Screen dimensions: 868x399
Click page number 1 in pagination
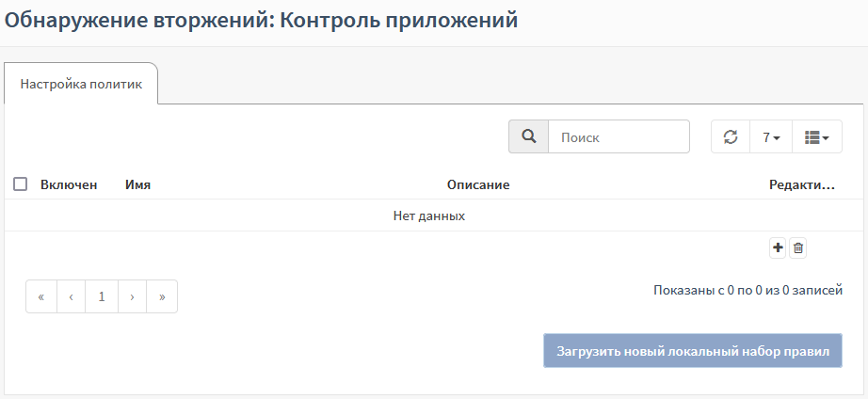click(x=102, y=296)
